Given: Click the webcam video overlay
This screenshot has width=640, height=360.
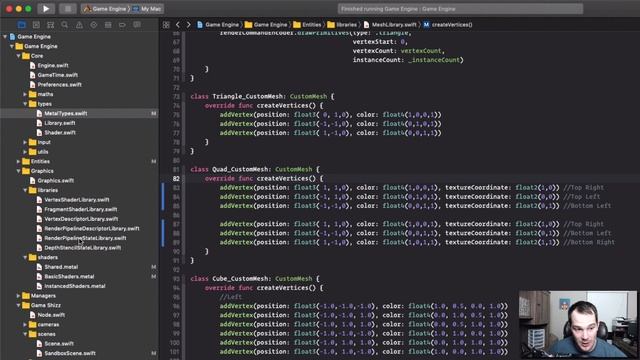Looking at the screenshot, I should 578,324.
